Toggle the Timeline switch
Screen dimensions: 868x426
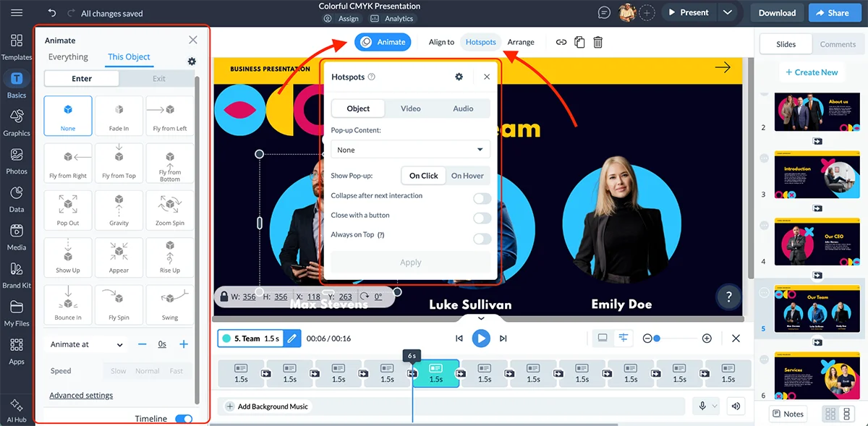click(184, 419)
